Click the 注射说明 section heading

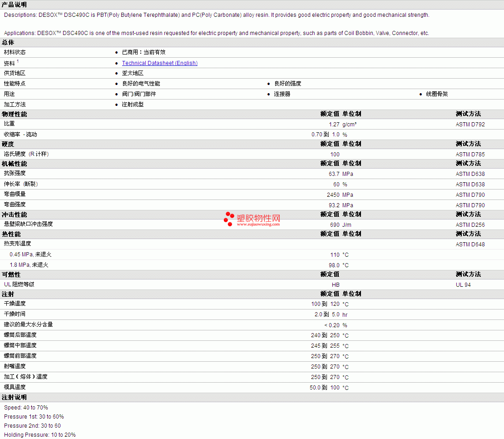[x=14, y=398]
